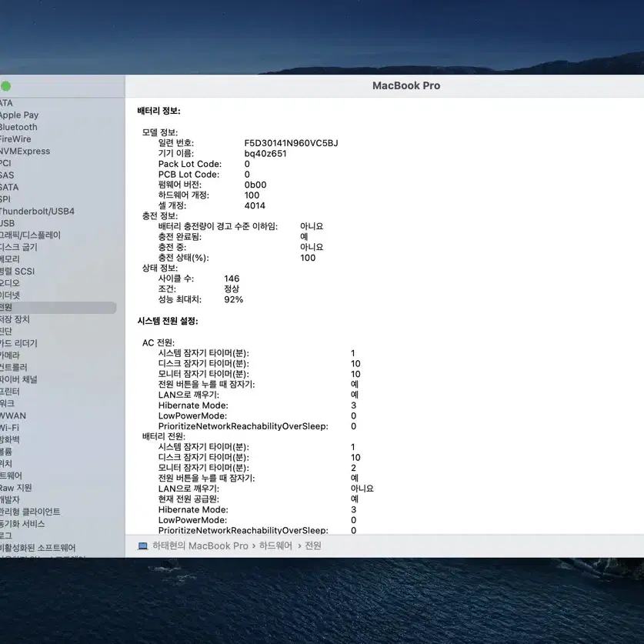This screenshot has height=644, width=644.
Task: Click the 사이클 수 value 146
Action: 232,279
